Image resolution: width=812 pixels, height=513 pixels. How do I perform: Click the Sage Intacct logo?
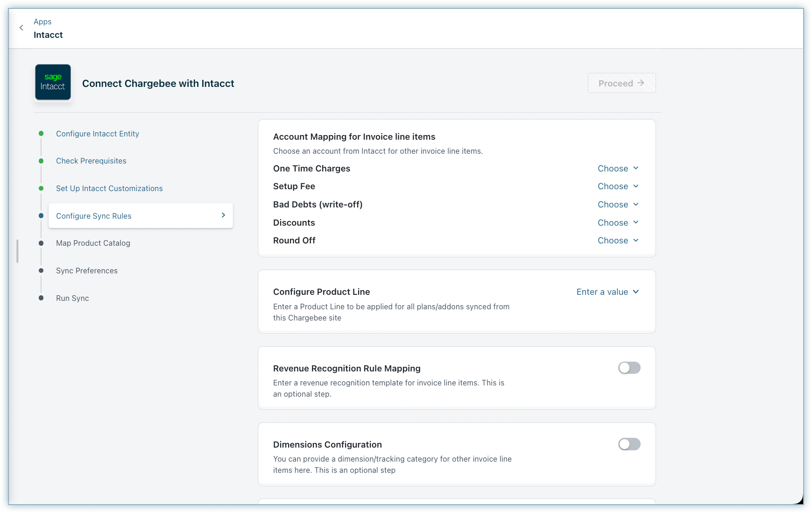(53, 82)
